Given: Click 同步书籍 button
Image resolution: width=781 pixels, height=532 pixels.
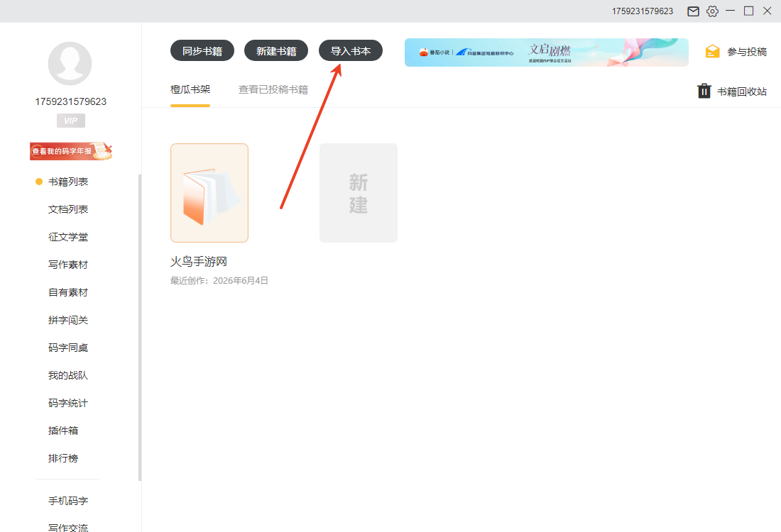Looking at the screenshot, I should point(202,51).
